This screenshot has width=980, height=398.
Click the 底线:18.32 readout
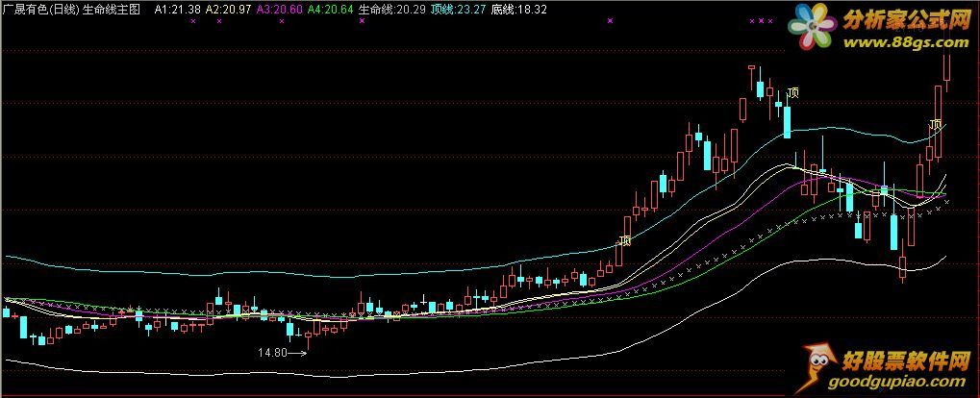click(518, 10)
